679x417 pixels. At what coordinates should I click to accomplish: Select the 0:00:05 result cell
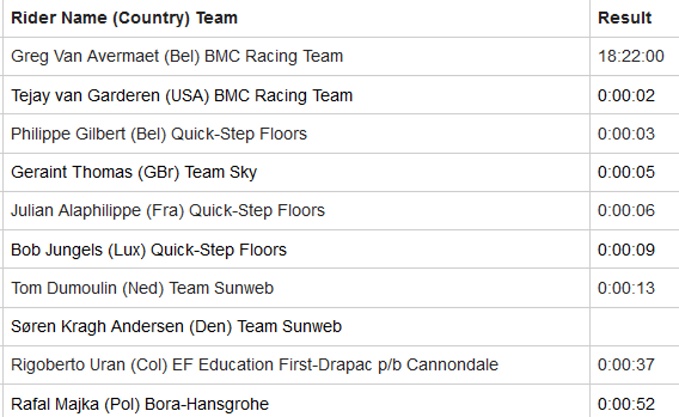pyautogui.click(x=627, y=172)
